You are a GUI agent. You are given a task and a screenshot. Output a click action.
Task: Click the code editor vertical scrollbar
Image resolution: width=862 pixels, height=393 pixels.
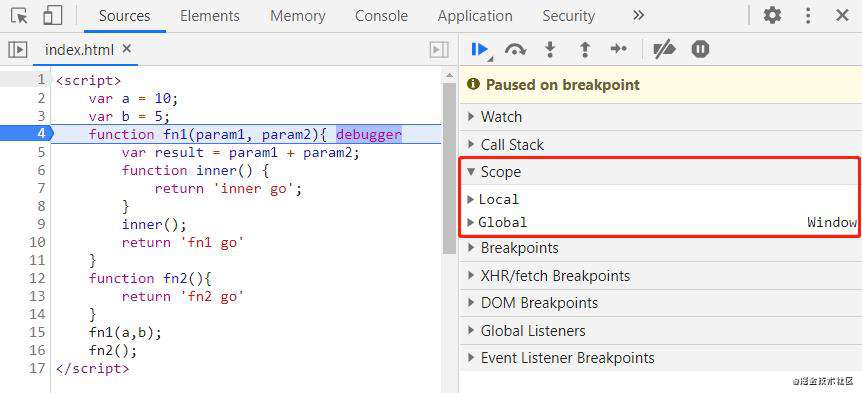click(449, 168)
